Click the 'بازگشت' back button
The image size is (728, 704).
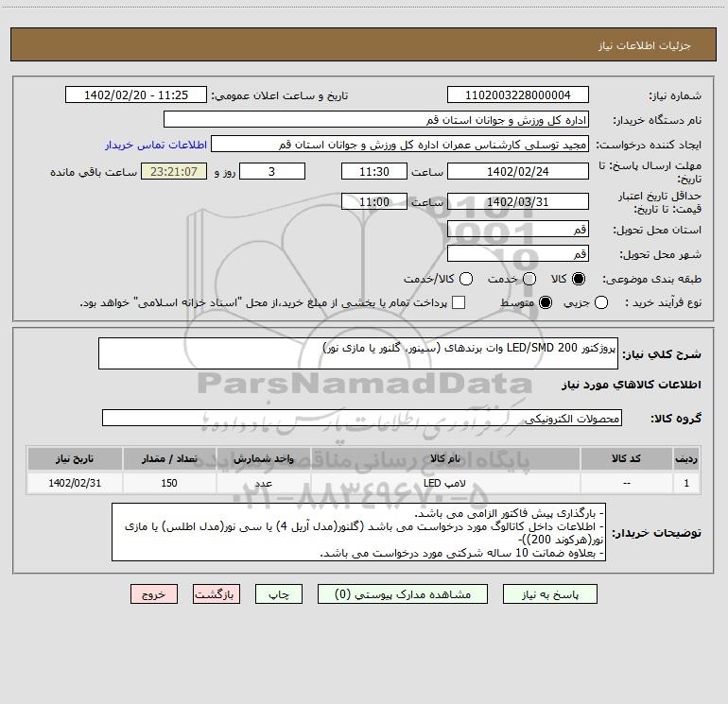pyautogui.click(x=217, y=594)
